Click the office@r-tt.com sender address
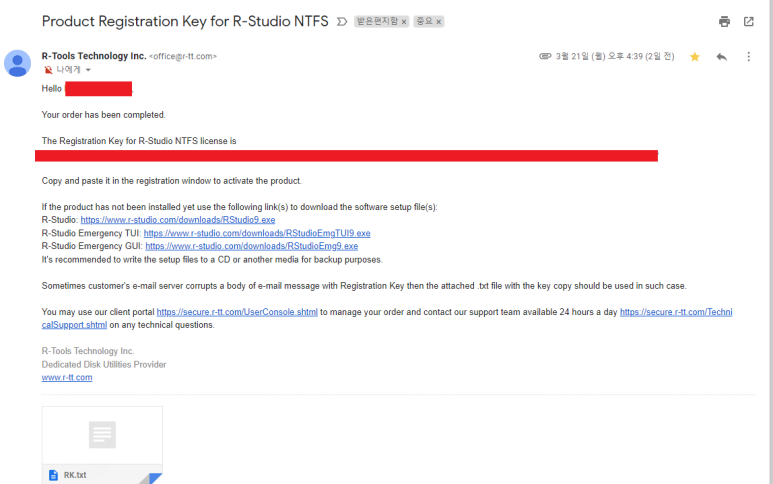 tap(183, 57)
